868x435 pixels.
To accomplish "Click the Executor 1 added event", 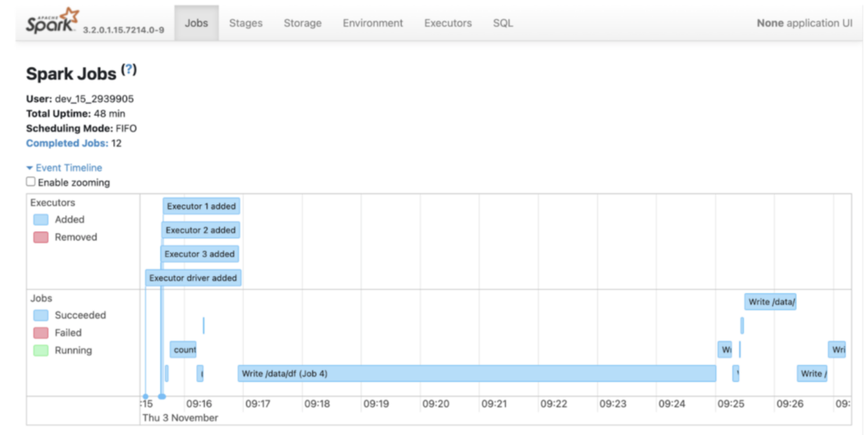I will pos(201,207).
